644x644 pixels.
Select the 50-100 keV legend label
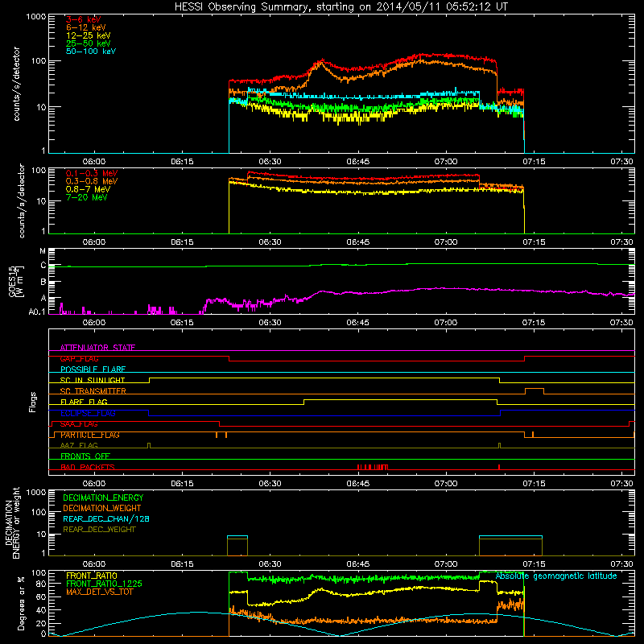tap(91, 52)
